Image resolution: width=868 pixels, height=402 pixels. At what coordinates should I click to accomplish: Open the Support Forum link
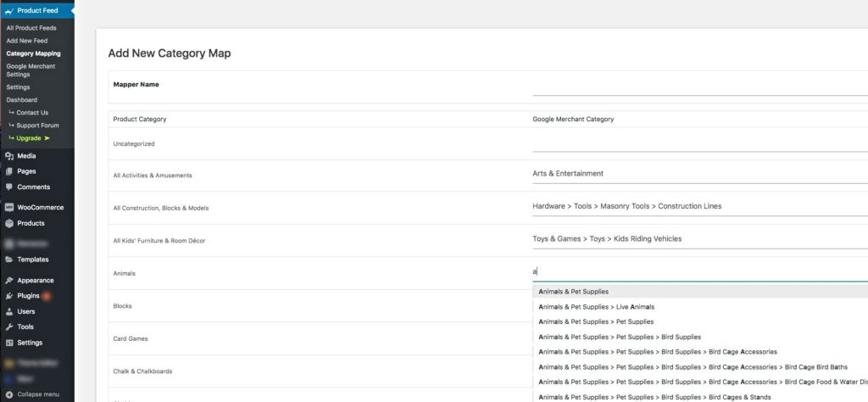(x=37, y=126)
